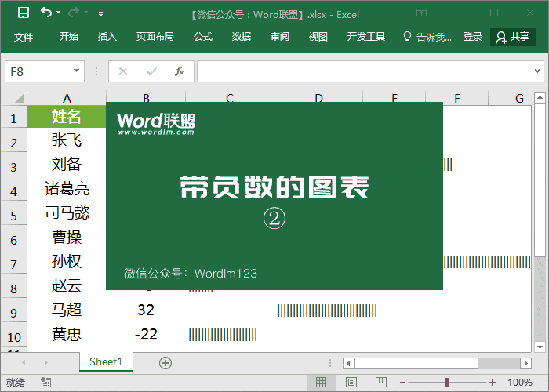This screenshot has width=549, height=392.
Task: Click the zoom slider handle
Action: [x=447, y=383]
